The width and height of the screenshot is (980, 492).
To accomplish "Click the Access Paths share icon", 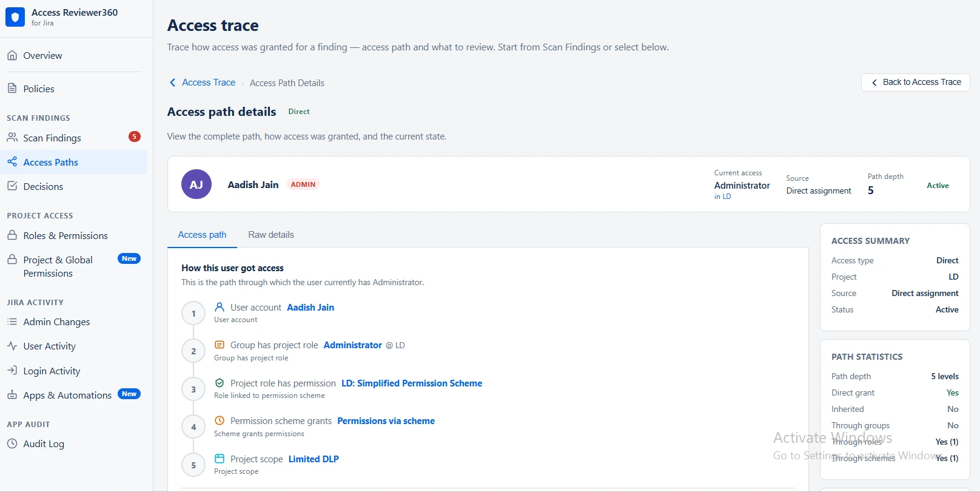I will 12,162.
